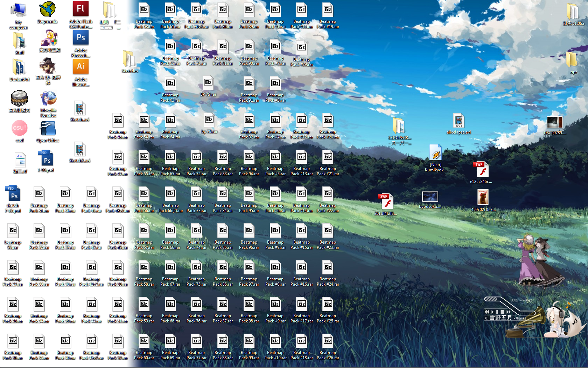
Task: Launch Adobe Photoshop shortcut
Action: click(x=80, y=44)
